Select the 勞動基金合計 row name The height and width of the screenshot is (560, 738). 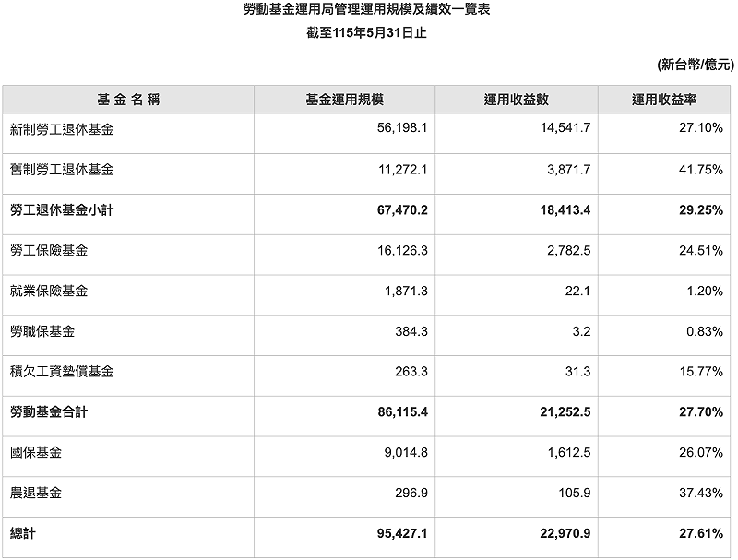[x=49, y=412]
